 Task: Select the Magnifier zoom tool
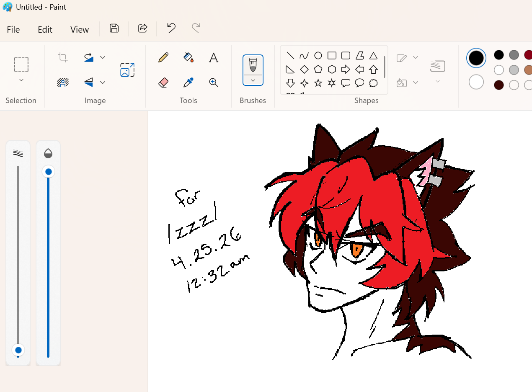214,83
